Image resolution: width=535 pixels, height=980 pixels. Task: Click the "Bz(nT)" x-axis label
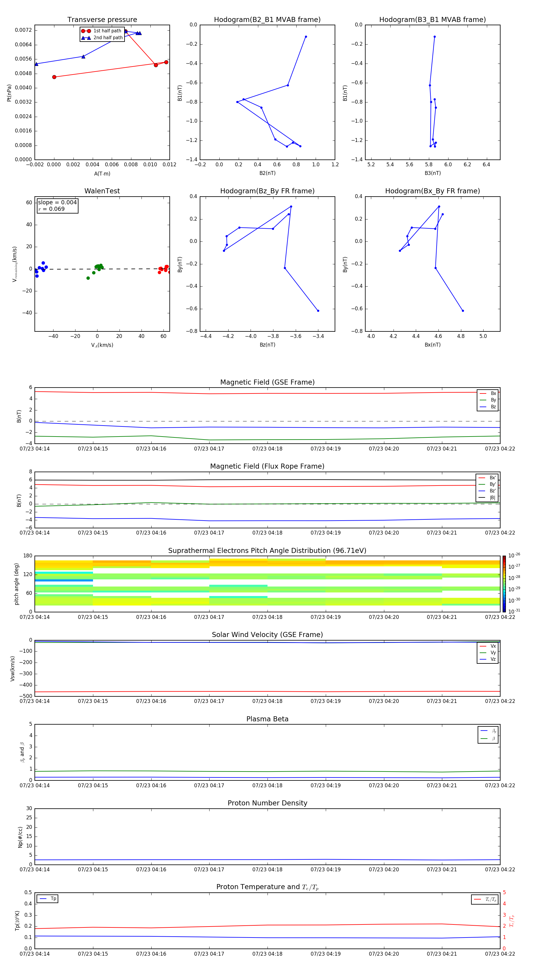pyautogui.click(x=267, y=345)
